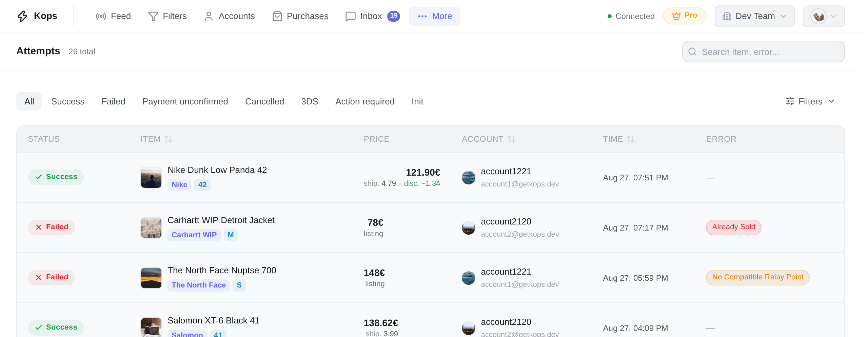The image size is (868, 337).
Task: Click the 26 total count label
Action: (x=82, y=52)
